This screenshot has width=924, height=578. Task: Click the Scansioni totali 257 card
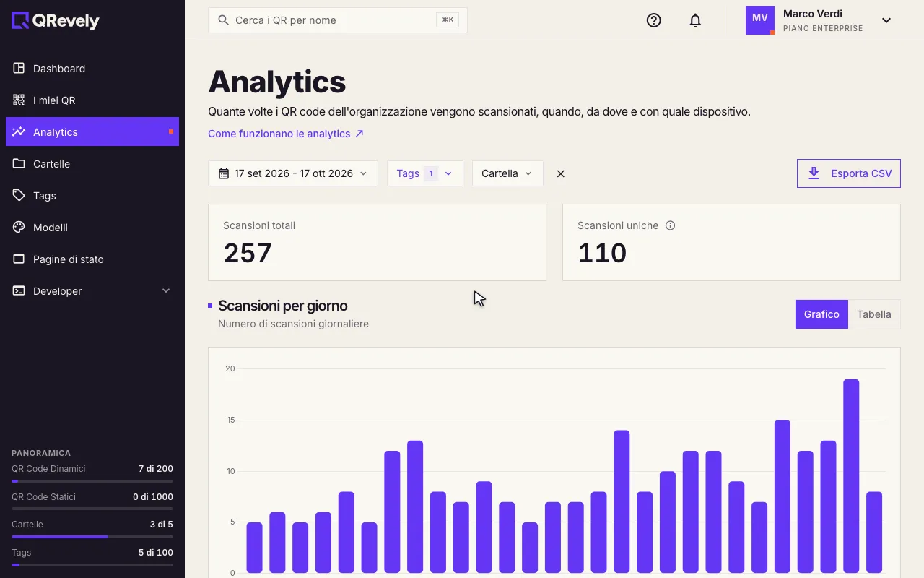(377, 242)
